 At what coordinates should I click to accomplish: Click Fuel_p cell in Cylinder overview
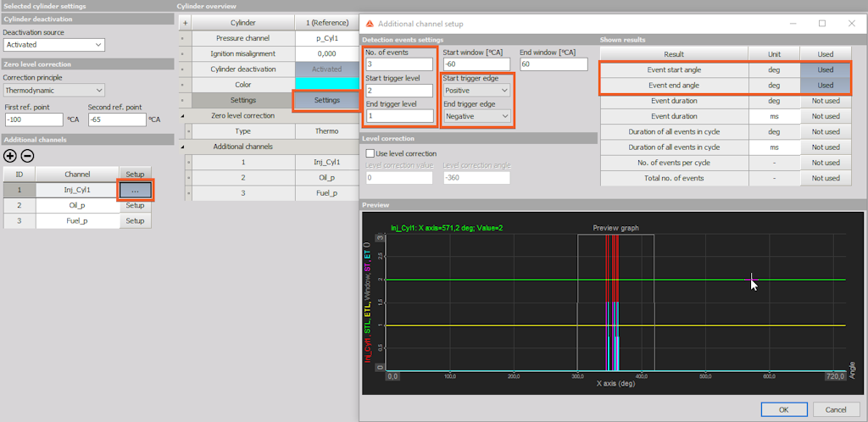pos(326,193)
